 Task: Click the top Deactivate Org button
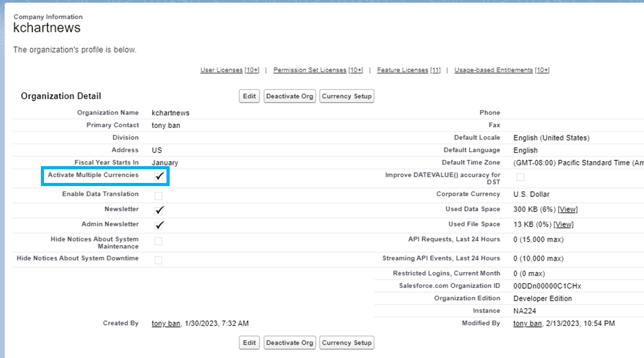tap(290, 96)
